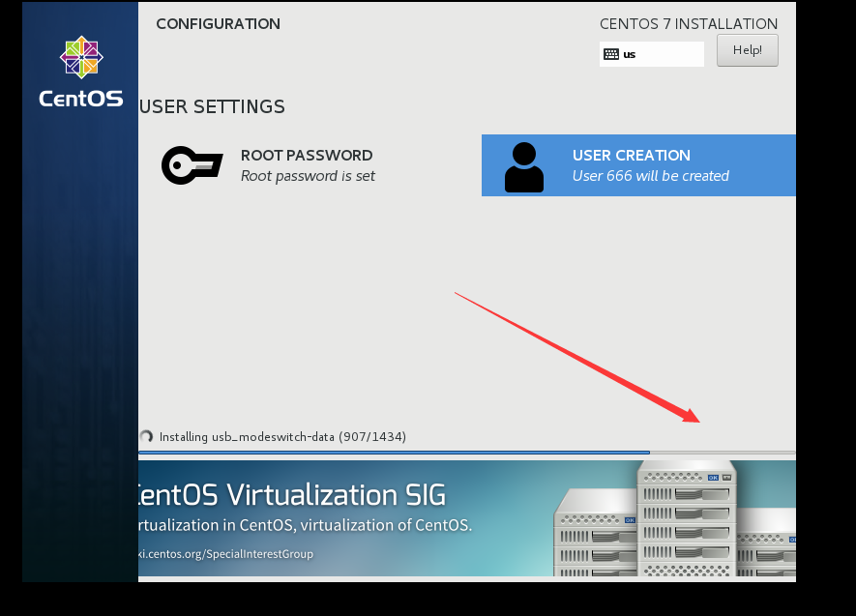Click the spinner icon next to Installing
Screen dimensions: 856x616
click(x=146, y=436)
